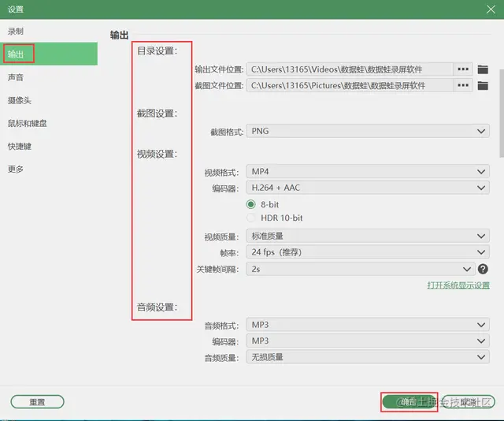Confirm settings with the green 确定 button

coord(409,402)
